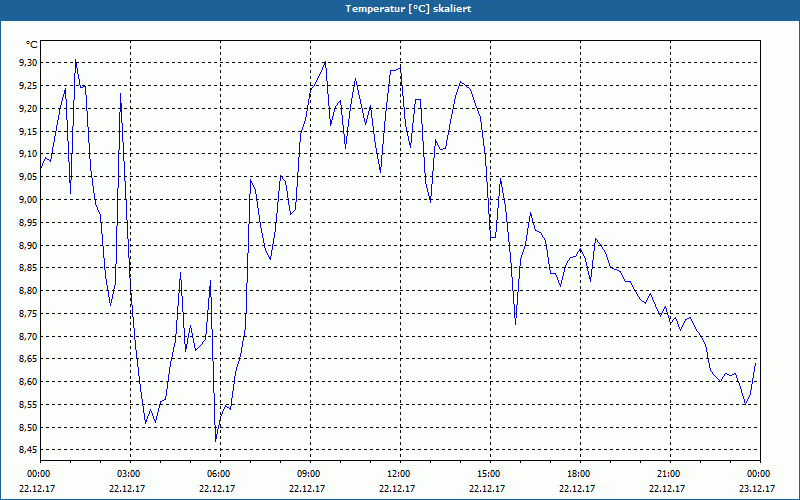Click the 00:00 time label above 22.12.17

(x=38, y=474)
